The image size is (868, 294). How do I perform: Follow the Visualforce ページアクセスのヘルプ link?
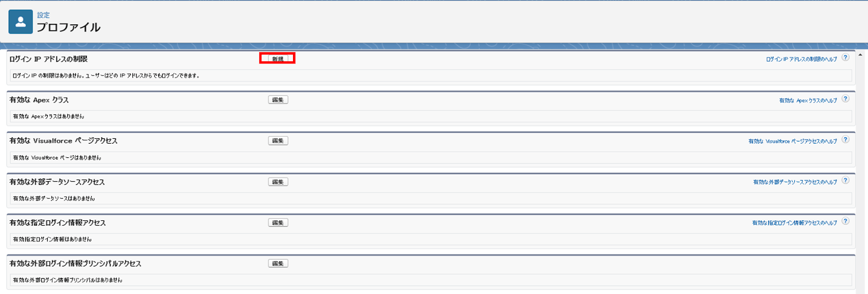[x=793, y=141]
